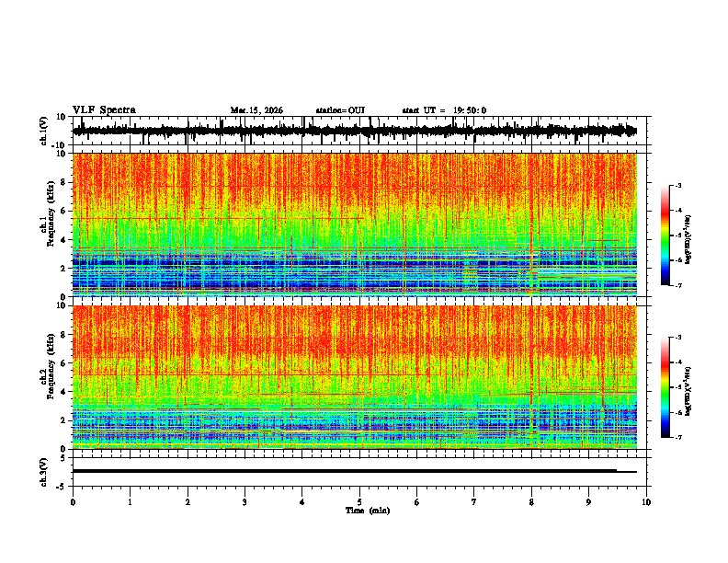728x563 pixels.
Task: Click the ch.3 flat voltage trace
Action: pyautogui.click(x=354, y=471)
